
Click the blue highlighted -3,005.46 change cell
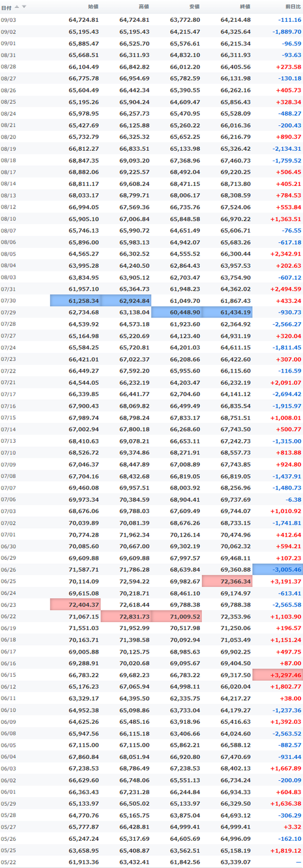[x=278, y=569]
